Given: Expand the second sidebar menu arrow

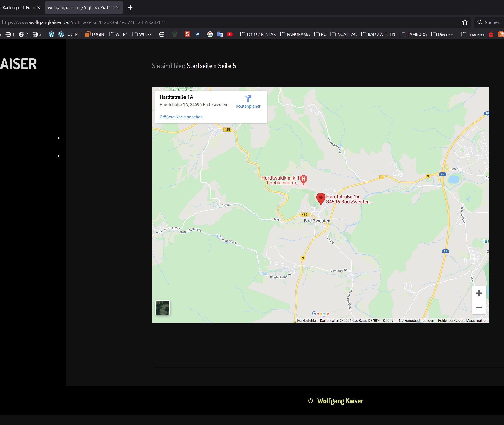Looking at the screenshot, I should (x=58, y=156).
